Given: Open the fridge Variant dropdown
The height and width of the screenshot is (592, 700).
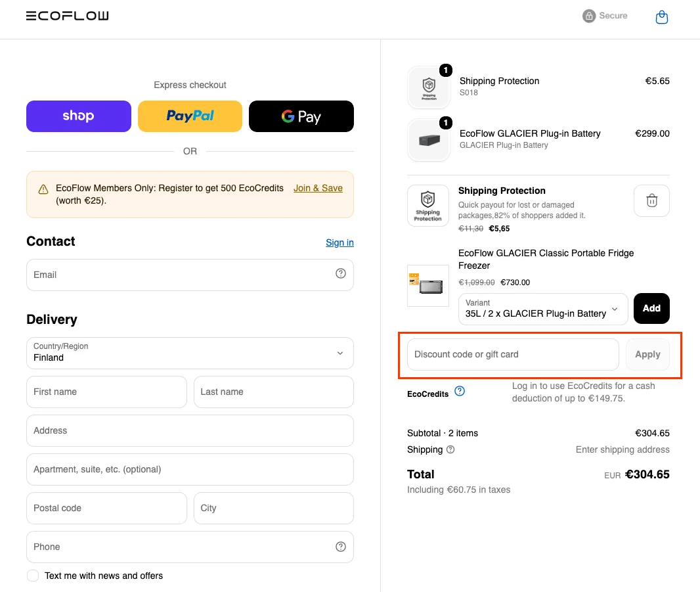Looking at the screenshot, I should tap(543, 309).
